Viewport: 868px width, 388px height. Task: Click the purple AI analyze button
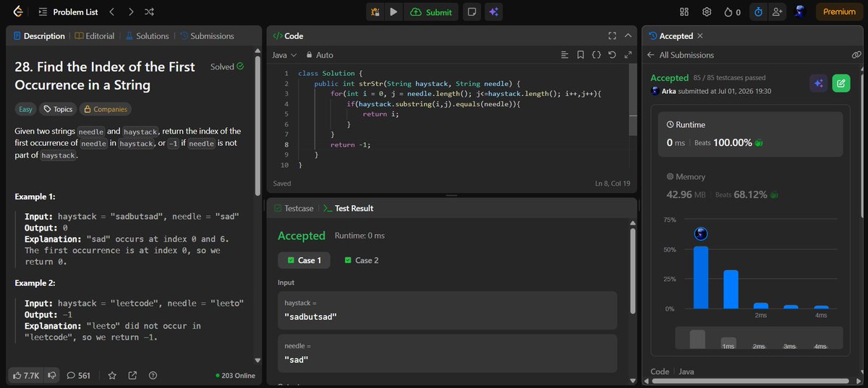pos(818,83)
